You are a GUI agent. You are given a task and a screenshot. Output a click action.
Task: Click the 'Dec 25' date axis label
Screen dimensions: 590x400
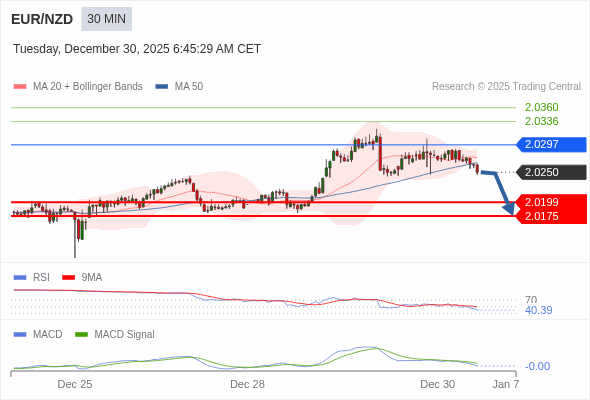(75, 384)
